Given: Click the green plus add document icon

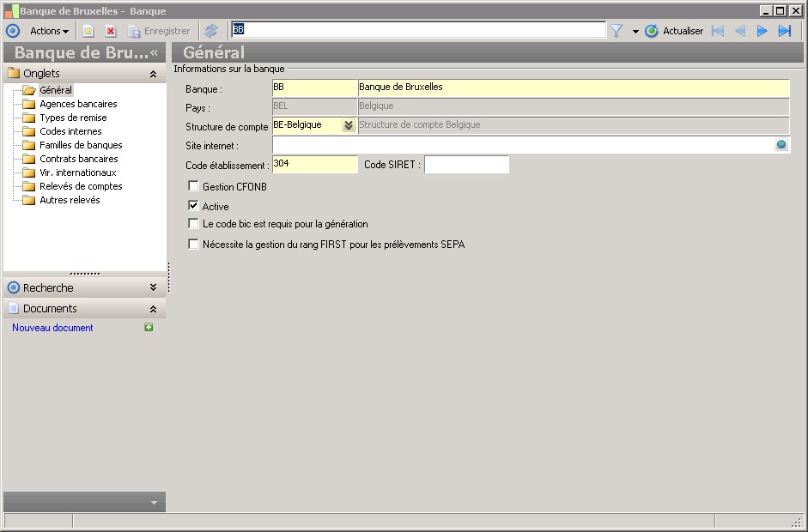Looking at the screenshot, I should [149, 327].
